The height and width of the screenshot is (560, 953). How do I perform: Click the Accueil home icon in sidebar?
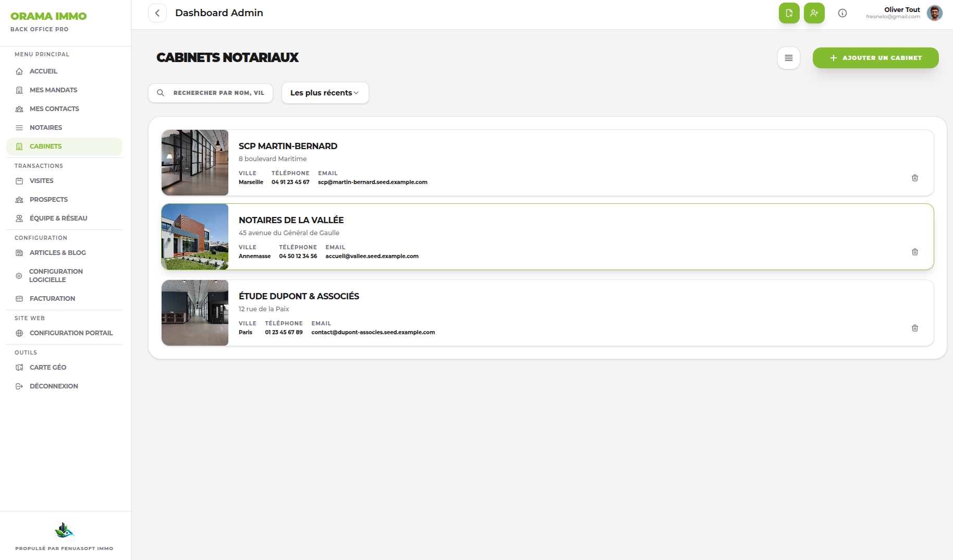(19, 71)
